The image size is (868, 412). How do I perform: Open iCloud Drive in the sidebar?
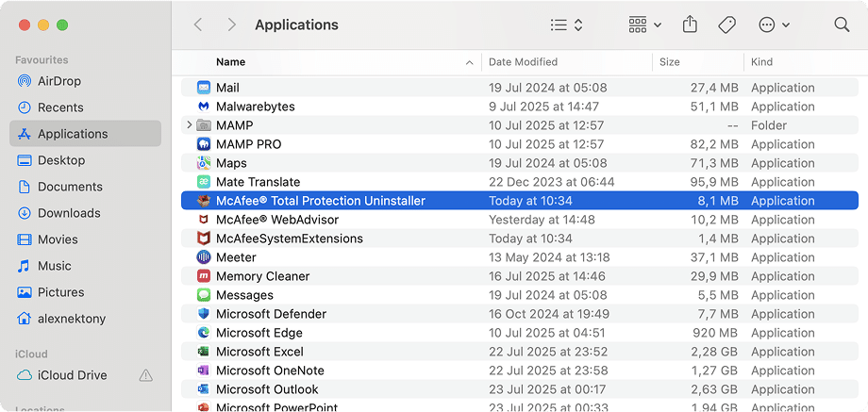tap(85, 375)
